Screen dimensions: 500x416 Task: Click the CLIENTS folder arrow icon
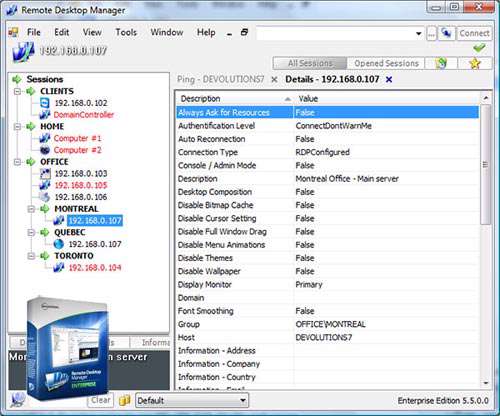point(31,91)
